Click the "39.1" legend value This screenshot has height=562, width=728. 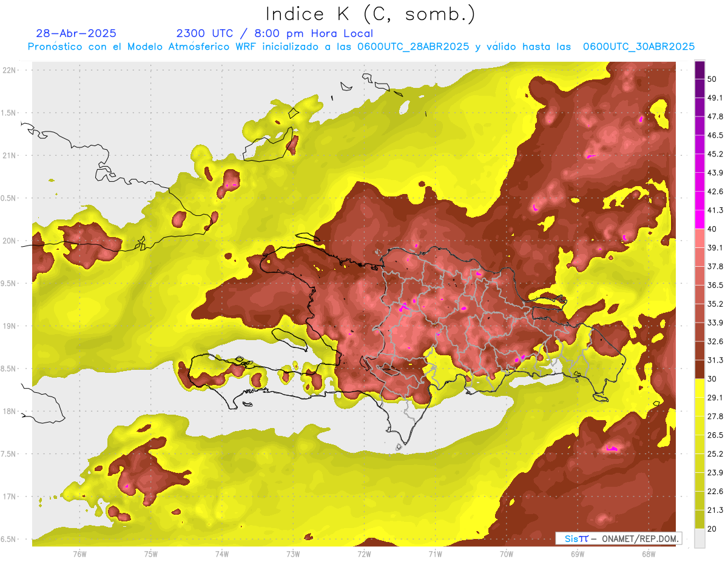[x=715, y=248]
